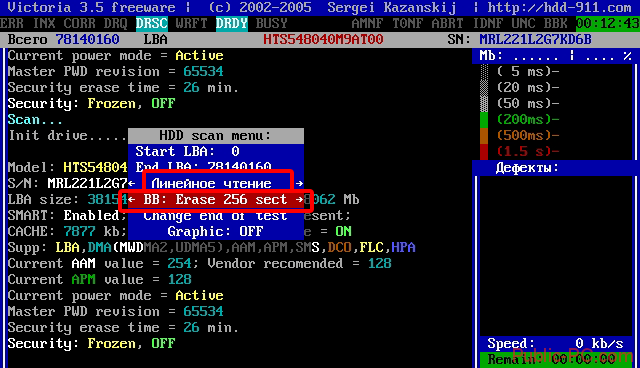Click the End LBA value field

click(x=240, y=166)
